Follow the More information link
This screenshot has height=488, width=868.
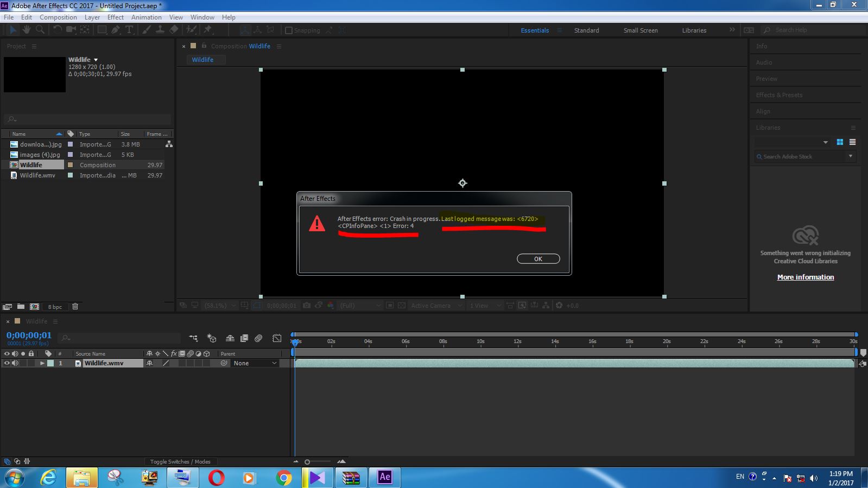click(806, 277)
